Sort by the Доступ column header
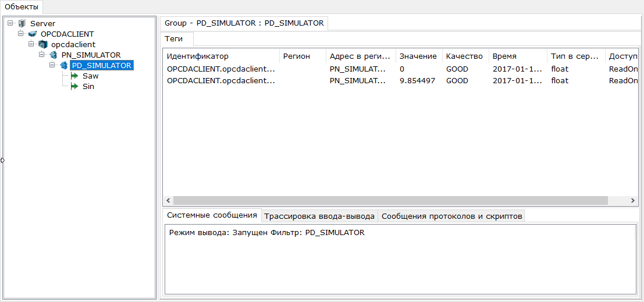Viewport: 644px width, 302px height. tap(622, 56)
